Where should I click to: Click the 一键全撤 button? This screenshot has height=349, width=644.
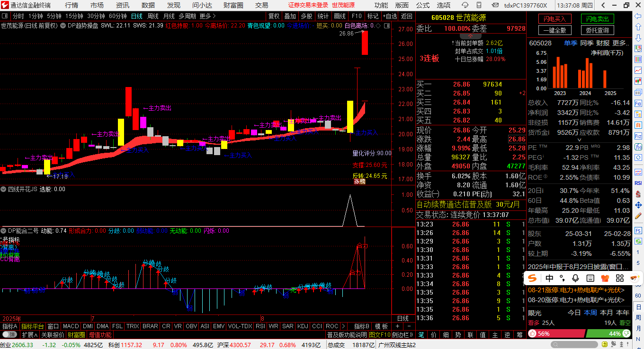(x=555, y=30)
